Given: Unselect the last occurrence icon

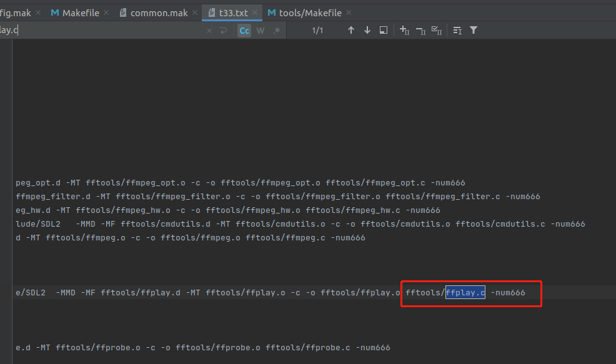Looking at the screenshot, I should 420,30.
